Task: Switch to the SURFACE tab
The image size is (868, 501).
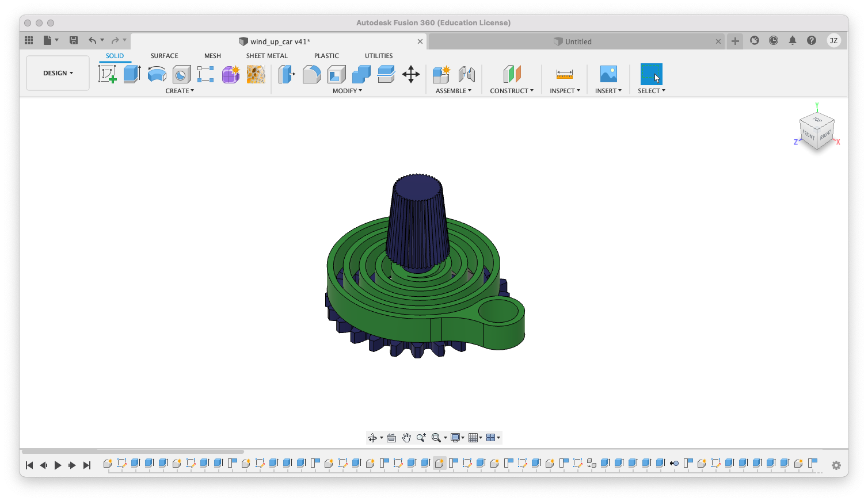Action: tap(164, 56)
